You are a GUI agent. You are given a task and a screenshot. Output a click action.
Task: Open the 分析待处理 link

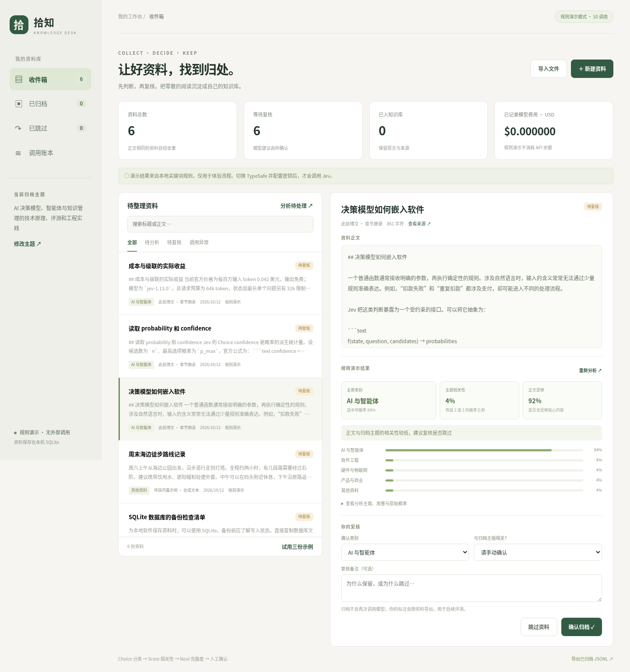tap(297, 206)
